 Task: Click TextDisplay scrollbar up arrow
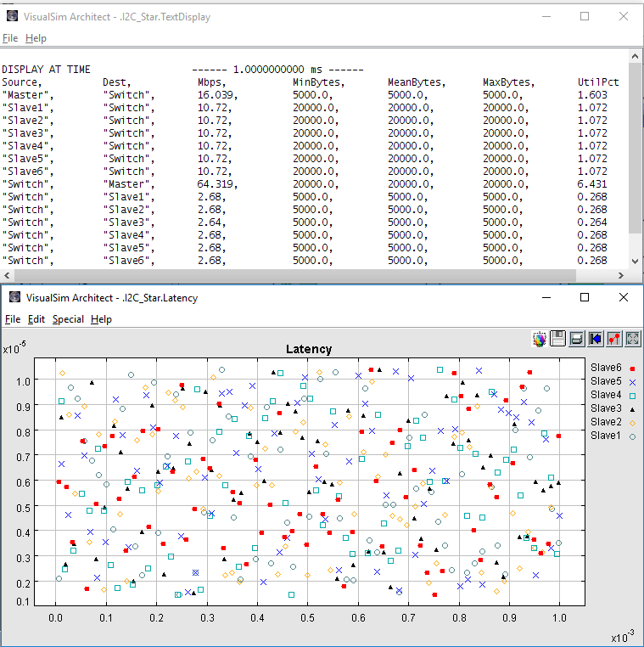pyautogui.click(x=636, y=58)
